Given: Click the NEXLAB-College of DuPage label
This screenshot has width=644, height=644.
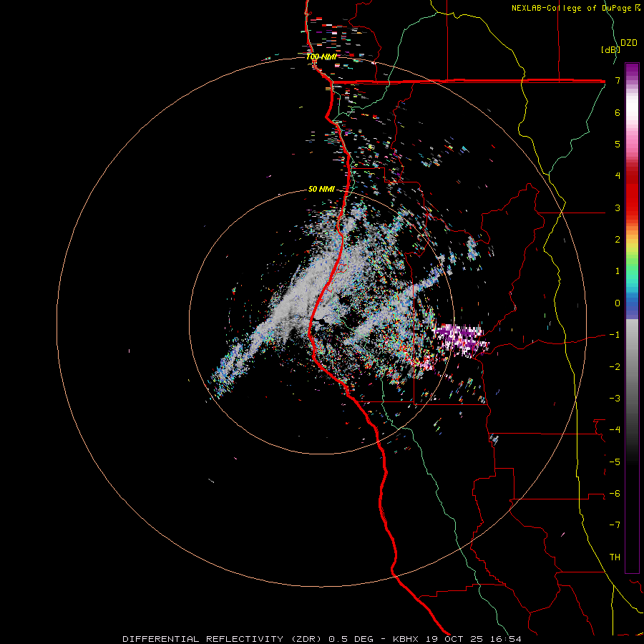Looking at the screenshot, I should (575, 8).
